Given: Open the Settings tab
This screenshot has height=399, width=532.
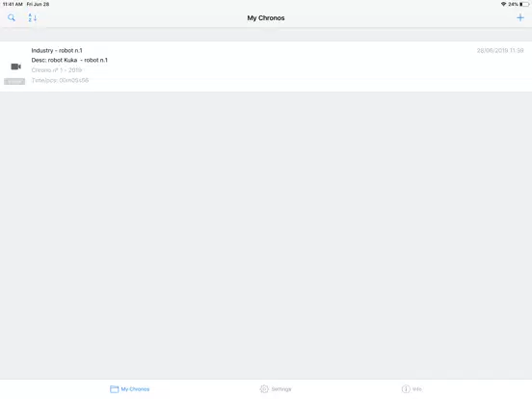Looking at the screenshot, I should (276, 388).
